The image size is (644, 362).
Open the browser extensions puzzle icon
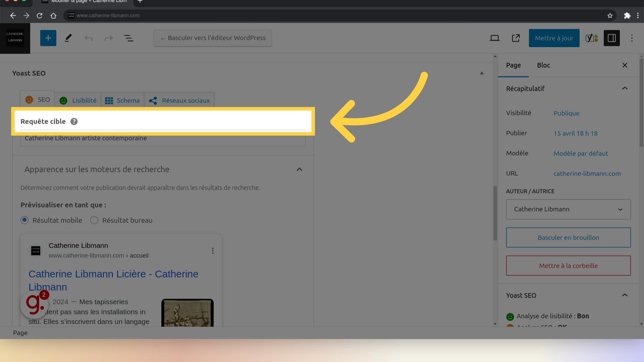(x=627, y=15)
